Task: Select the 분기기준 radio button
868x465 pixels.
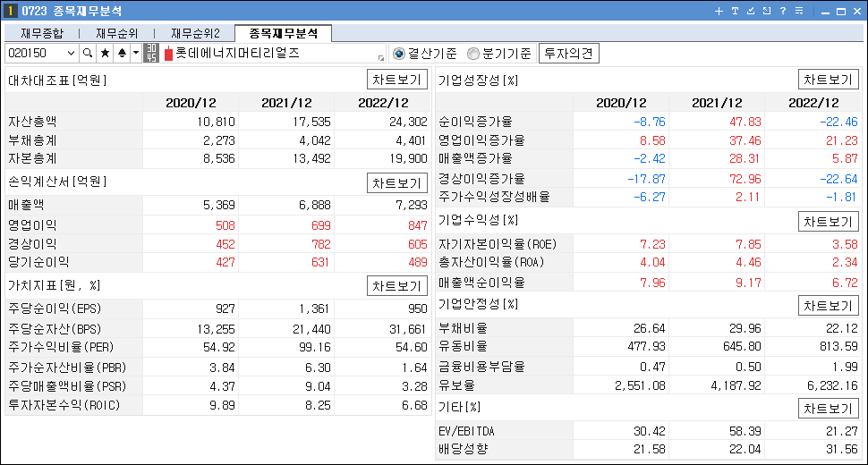Action: coord(472,54)
